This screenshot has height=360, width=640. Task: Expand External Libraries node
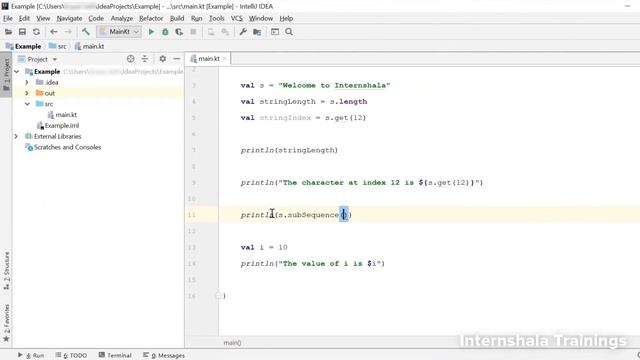[x=16, y=136]
